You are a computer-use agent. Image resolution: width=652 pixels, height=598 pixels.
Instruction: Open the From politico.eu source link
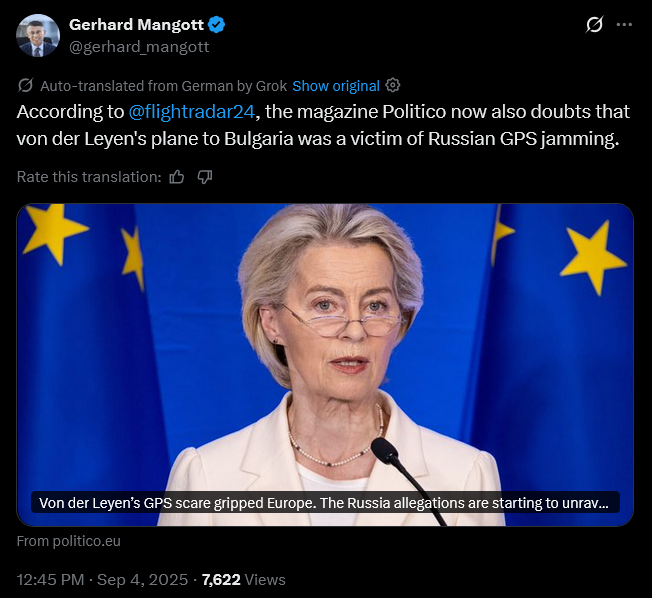tap(69, 541)
